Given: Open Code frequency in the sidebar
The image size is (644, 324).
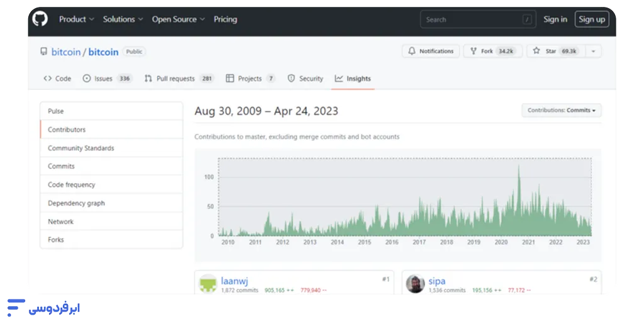Looking at the screenshot, I should click(111, 185).
